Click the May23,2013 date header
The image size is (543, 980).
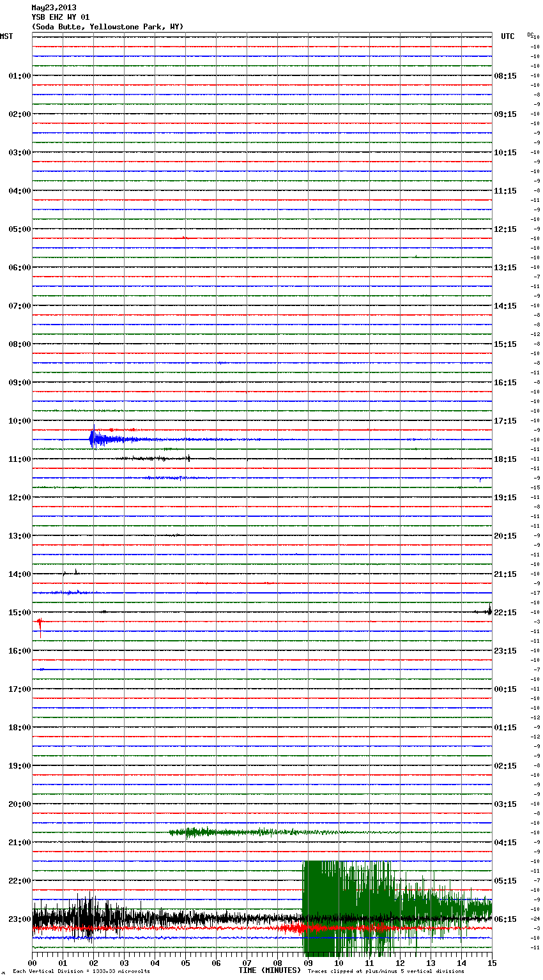(x=54, y=8)
